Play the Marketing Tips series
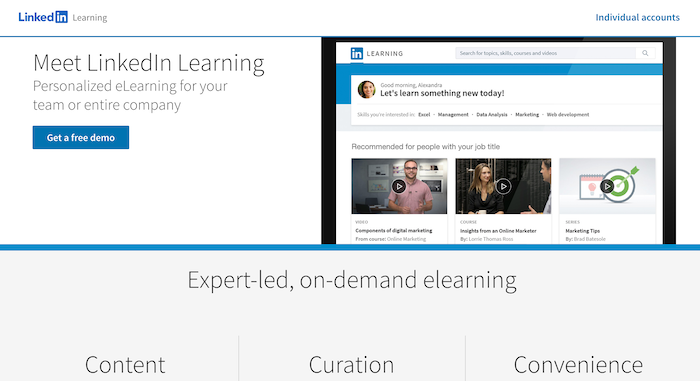 coord(607,186)
